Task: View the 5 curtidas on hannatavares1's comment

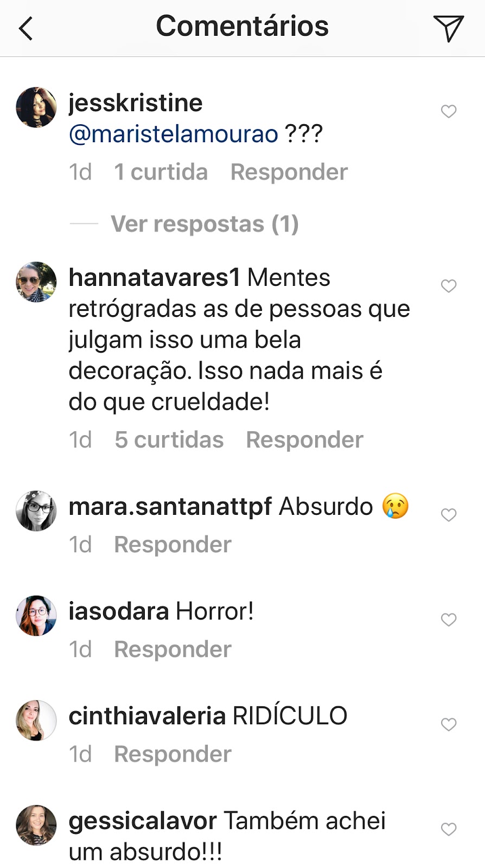Action: coord(169,440)
